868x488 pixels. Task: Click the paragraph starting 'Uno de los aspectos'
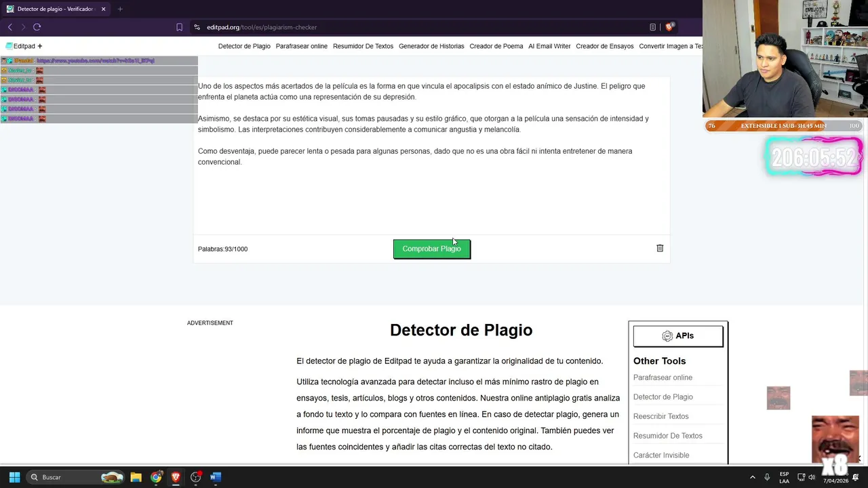(421, 91)
